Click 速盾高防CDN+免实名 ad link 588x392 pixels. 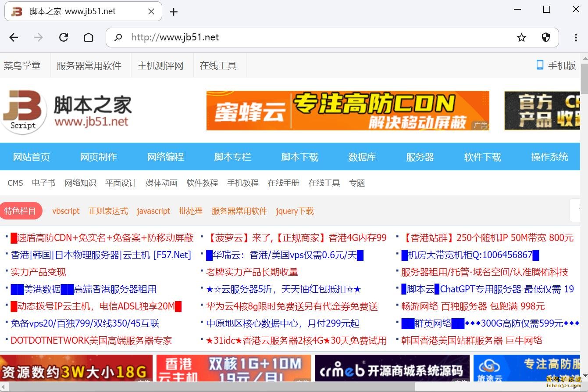pyautogui.click(x=102, y=238)
